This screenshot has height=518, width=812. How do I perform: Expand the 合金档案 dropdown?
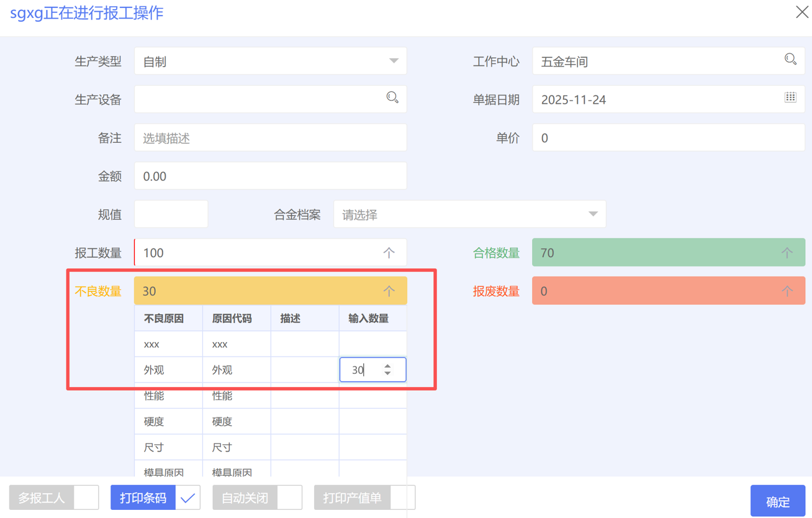coord(593,214)
